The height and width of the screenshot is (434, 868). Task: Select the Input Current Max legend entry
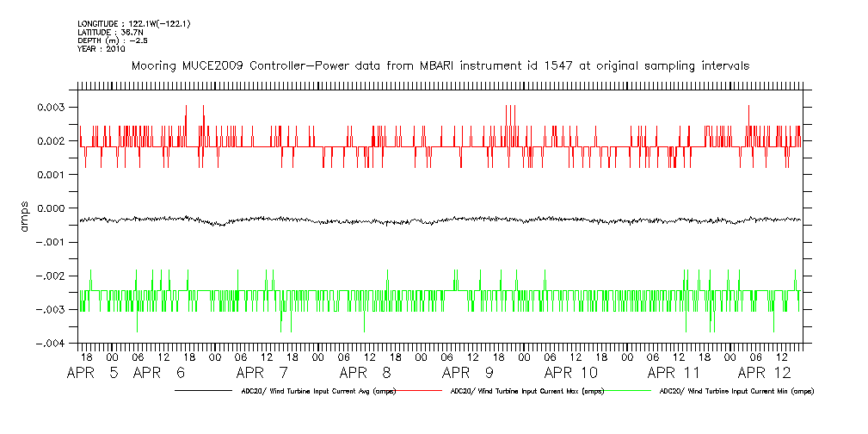(527, 391)
